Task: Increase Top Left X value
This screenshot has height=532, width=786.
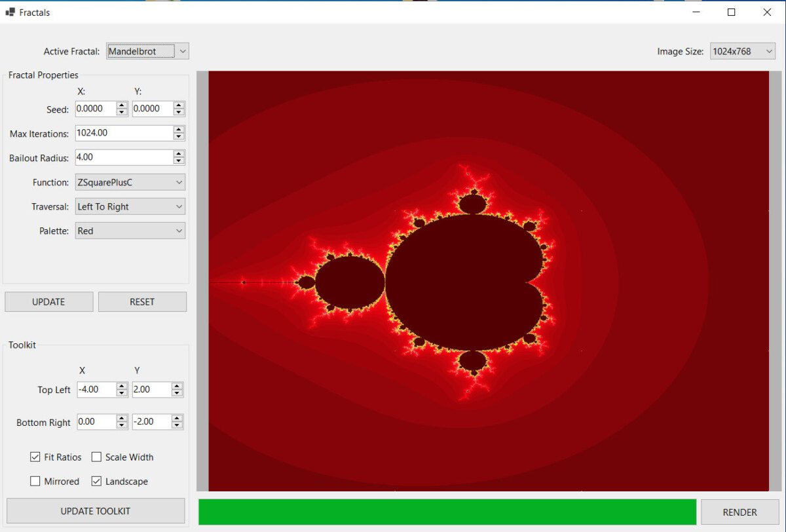Action: click(122, 386)
